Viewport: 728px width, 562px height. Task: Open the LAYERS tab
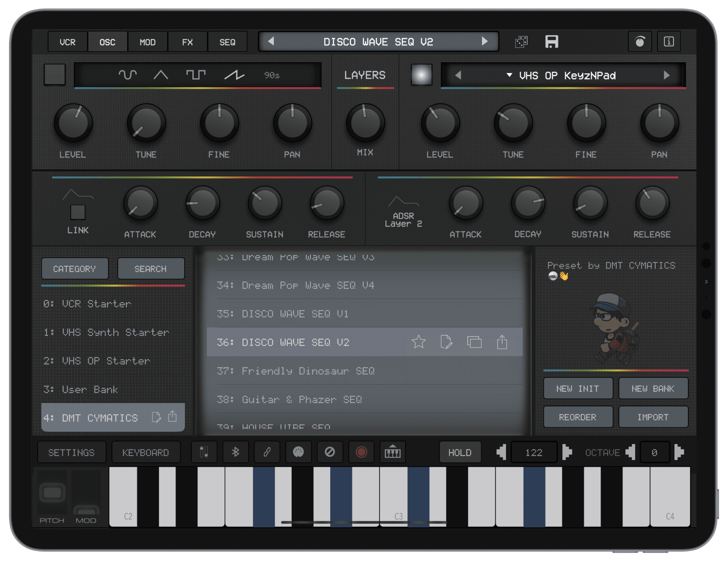(365, 75)
